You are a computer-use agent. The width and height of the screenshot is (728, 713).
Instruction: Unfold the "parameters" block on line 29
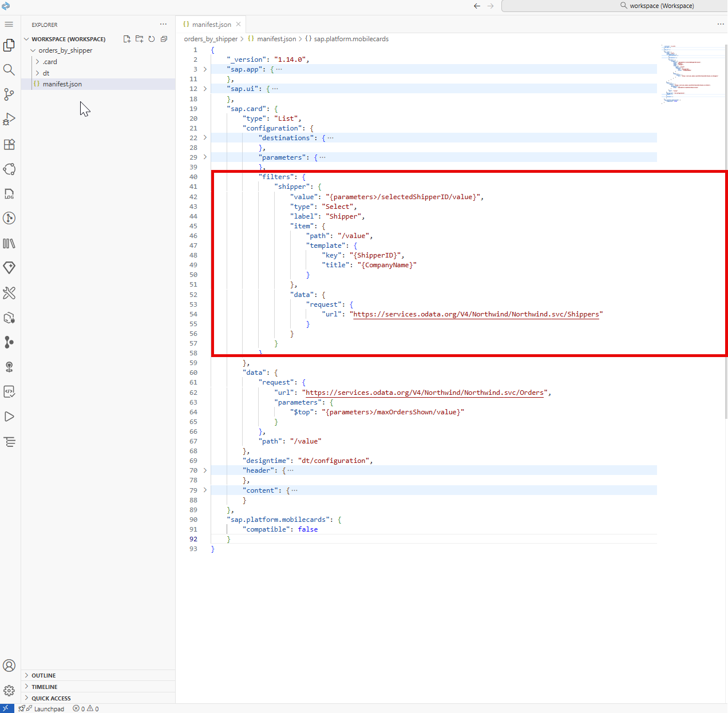click(205, 157)
